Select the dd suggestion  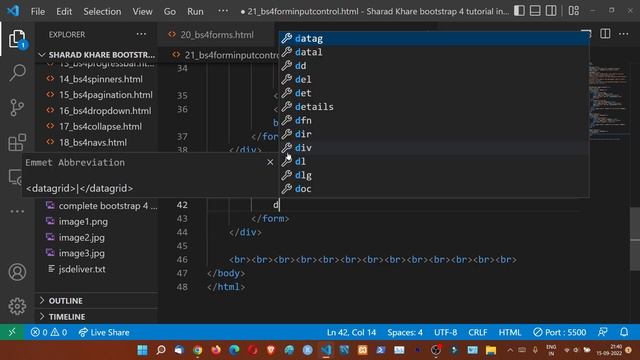433,66
